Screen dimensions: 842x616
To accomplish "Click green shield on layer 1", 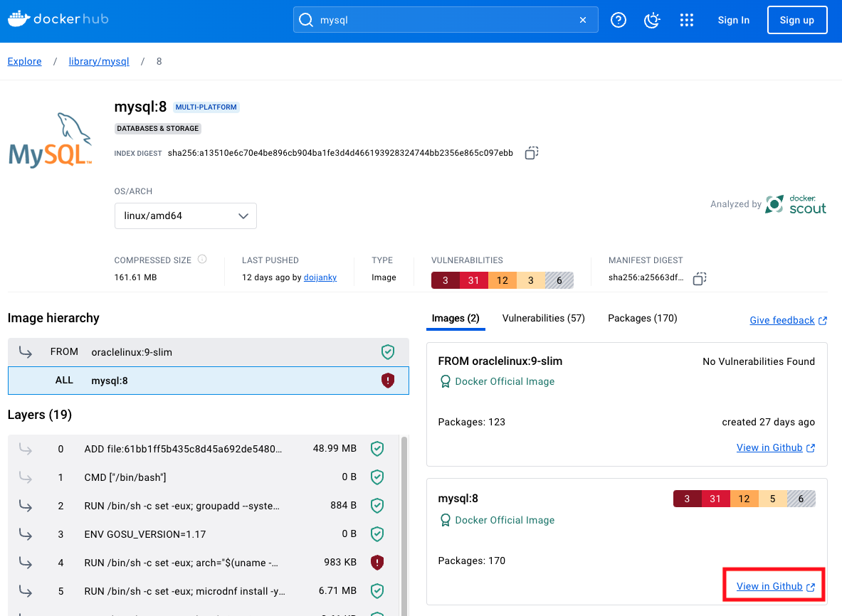I will 377,477.
